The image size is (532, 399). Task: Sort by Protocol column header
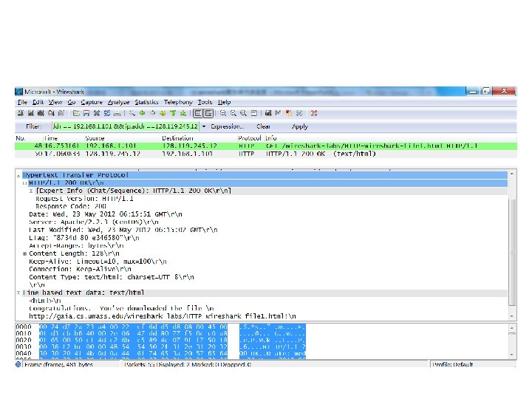tap(250, 138)
